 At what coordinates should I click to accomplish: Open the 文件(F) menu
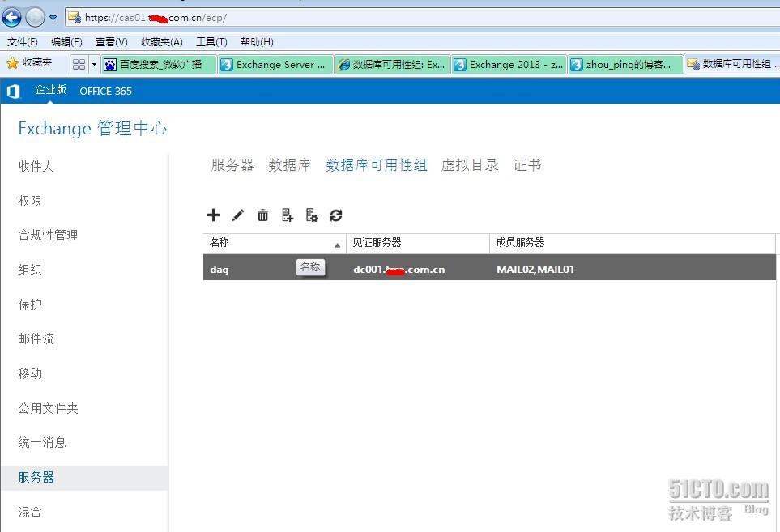click(x=23, y=42)
